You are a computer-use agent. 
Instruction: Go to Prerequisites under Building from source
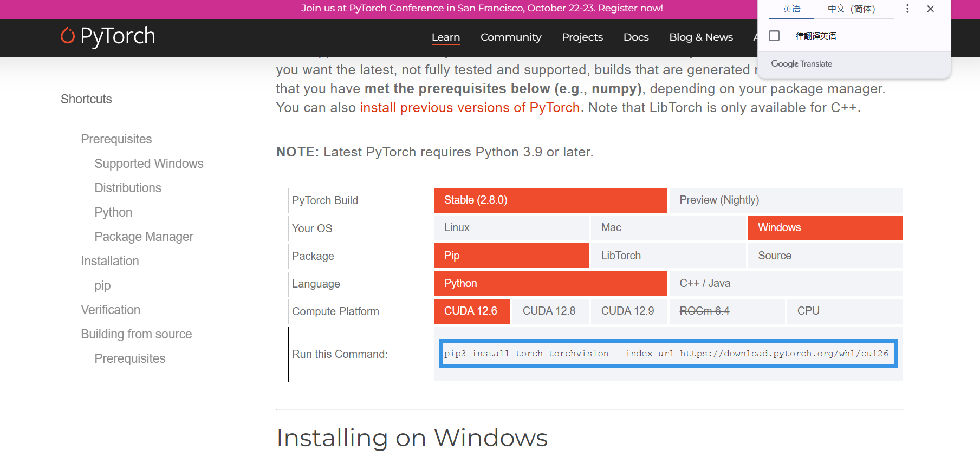(x=130, y=358)
